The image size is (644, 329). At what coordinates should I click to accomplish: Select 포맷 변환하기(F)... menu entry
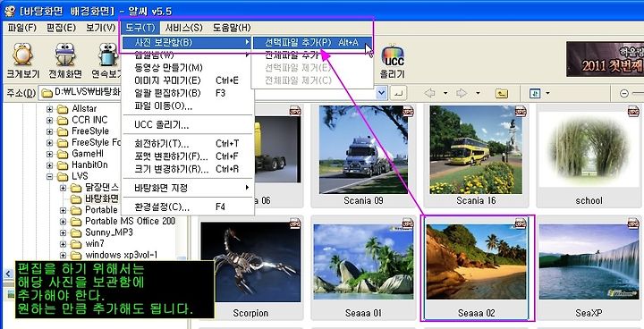tap(187, 156)
